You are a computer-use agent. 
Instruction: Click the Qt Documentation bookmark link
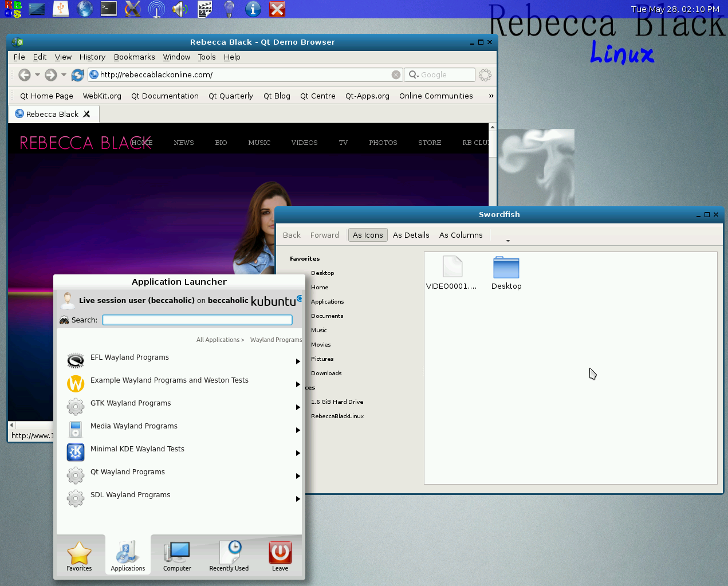164,96
